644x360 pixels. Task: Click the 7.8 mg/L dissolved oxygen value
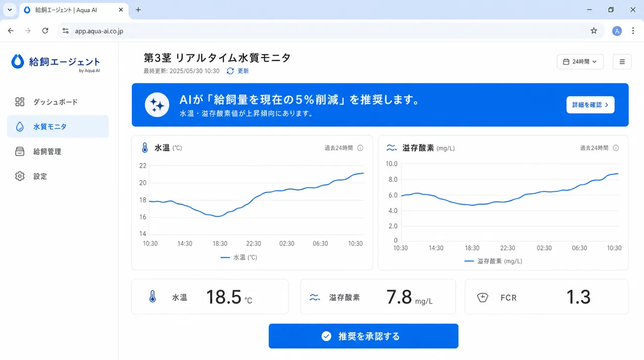410,297
